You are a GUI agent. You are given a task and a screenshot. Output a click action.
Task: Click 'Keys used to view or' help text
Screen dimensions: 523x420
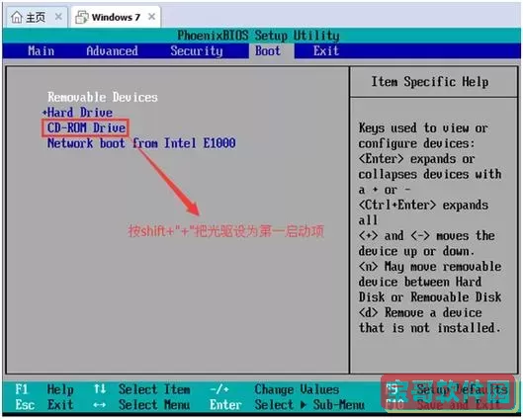coord(423,128)
